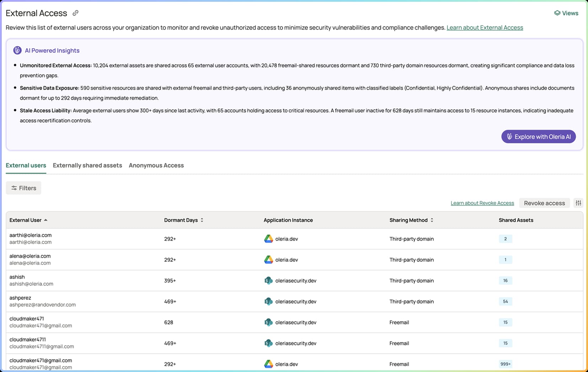Click Stale Access Liability insight heading
Screen dimensions: 588x372
click(46, 111)
